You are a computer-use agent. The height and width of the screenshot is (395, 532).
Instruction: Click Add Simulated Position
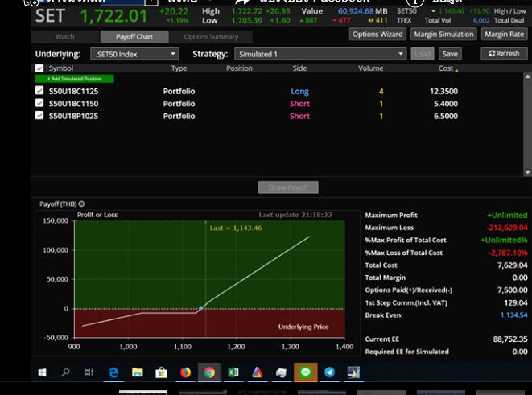[x=75, y=79]
